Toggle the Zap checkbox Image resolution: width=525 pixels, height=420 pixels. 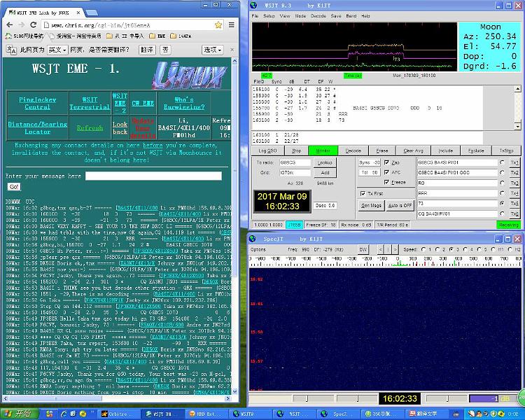point(386,162)
